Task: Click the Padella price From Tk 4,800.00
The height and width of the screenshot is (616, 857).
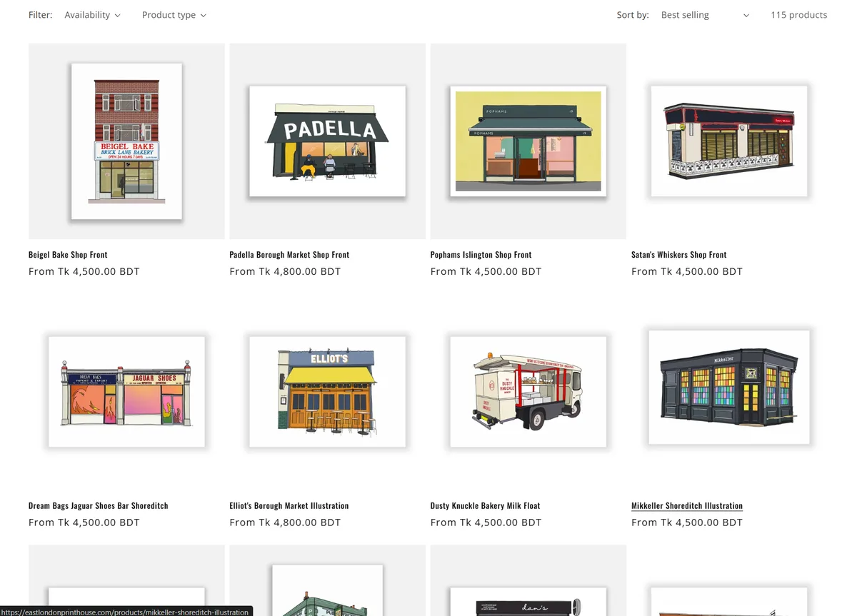Action: tap(285, 271)
